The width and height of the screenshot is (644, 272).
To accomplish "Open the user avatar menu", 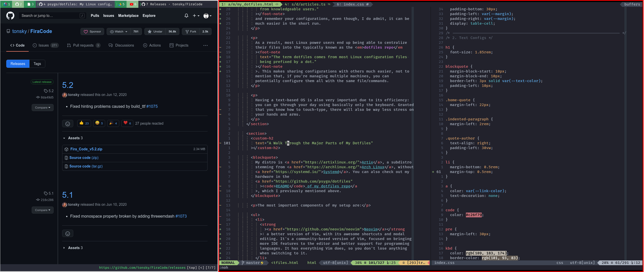I will tap(207, 16).
